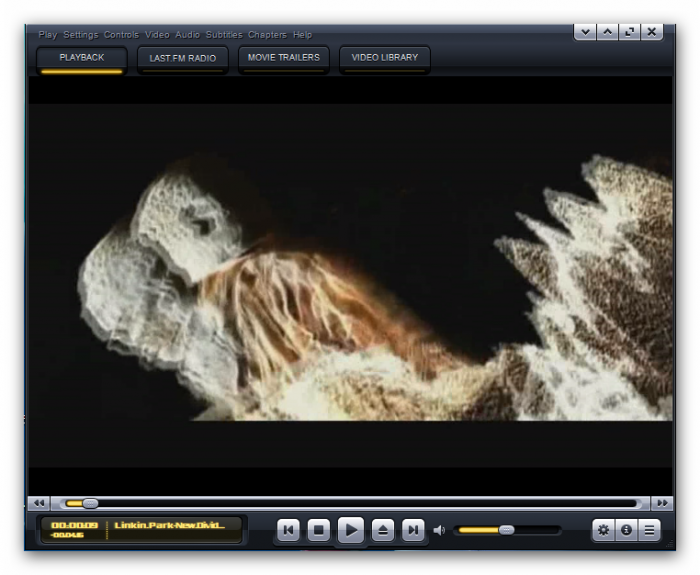The height and width of the screenshot is (575, 700).
Task: Click the middle of the seek bar track
Action: [x=351, y=504]
